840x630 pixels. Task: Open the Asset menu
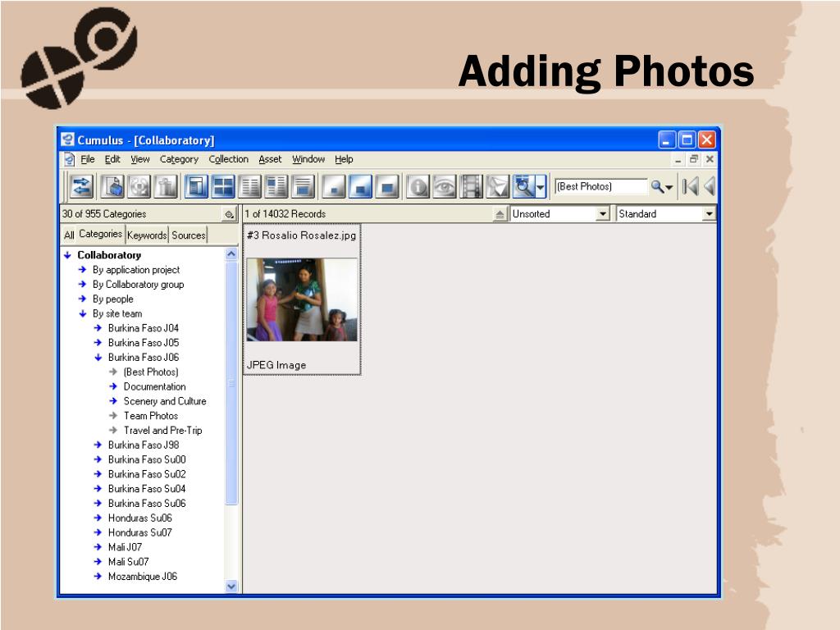click(270, 159)
